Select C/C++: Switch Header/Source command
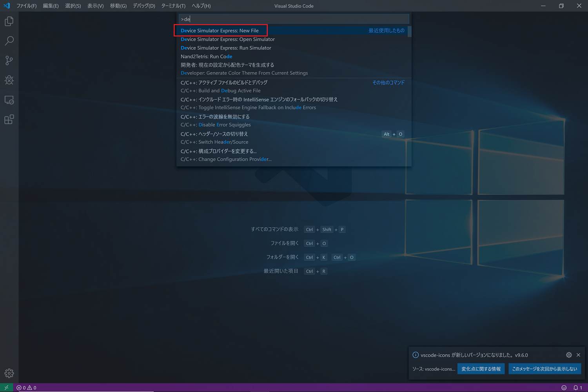 (x=292, y=138)
